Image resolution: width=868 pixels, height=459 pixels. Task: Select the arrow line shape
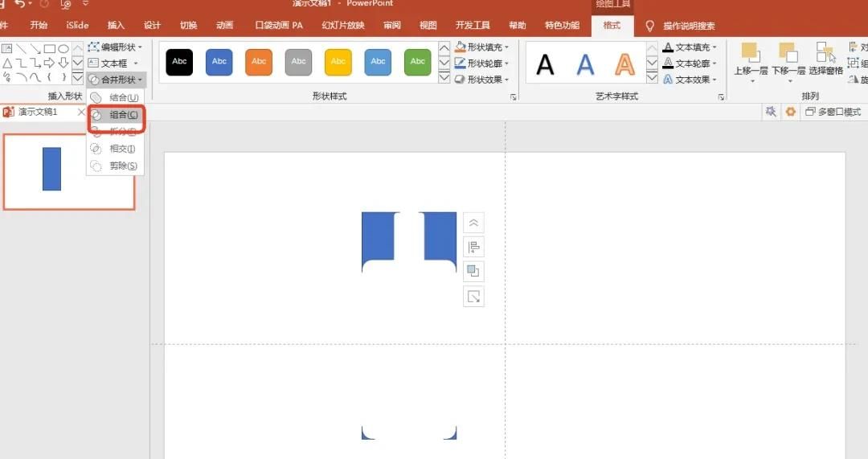coord(35,49)
